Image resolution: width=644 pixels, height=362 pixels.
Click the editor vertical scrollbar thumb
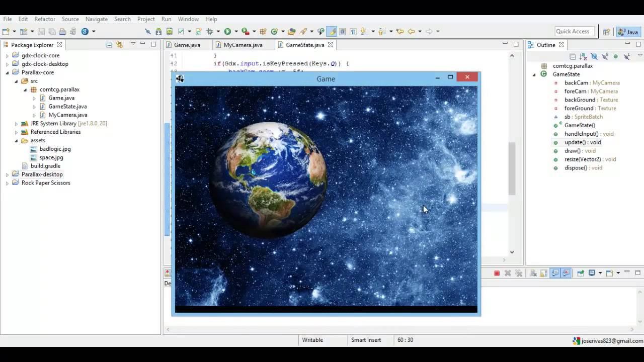click(512, 168)
